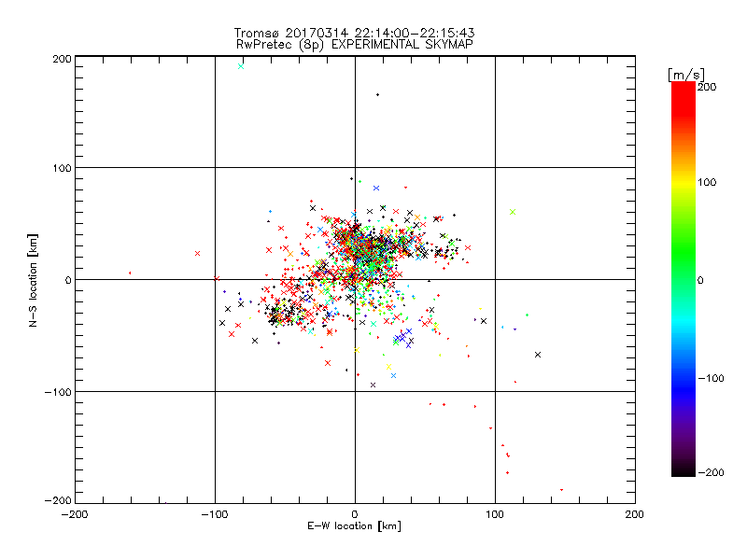The height and width of the screenshot is (560, 747).
Task: Click the subtitle "RwPretec (8p) EXPERIMENTAL SKYMAP"
Action: [x=354, y=45]
